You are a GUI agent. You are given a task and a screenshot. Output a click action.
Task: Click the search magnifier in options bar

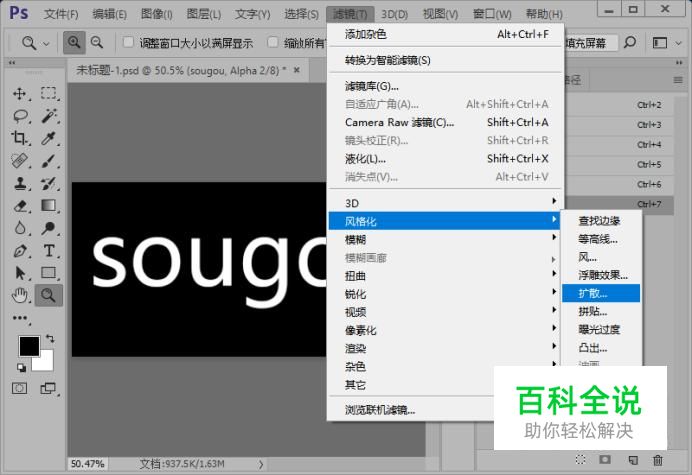click(x=630, y=43)
